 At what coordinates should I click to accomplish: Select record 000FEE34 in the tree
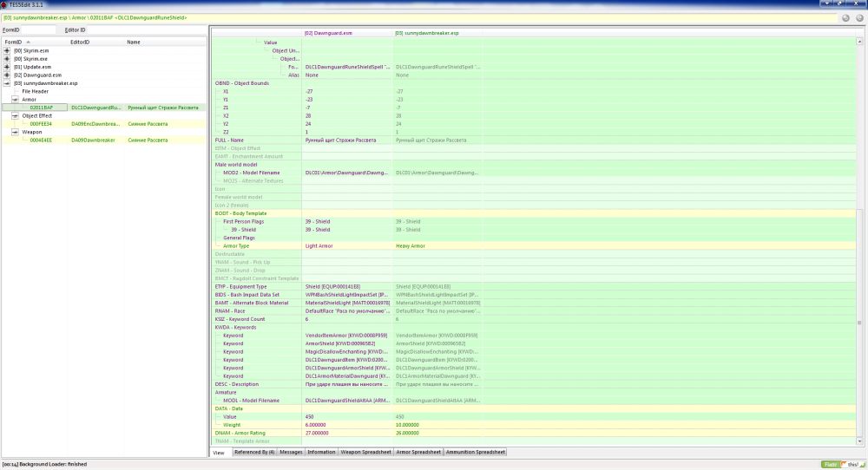[x=41, y=124]
